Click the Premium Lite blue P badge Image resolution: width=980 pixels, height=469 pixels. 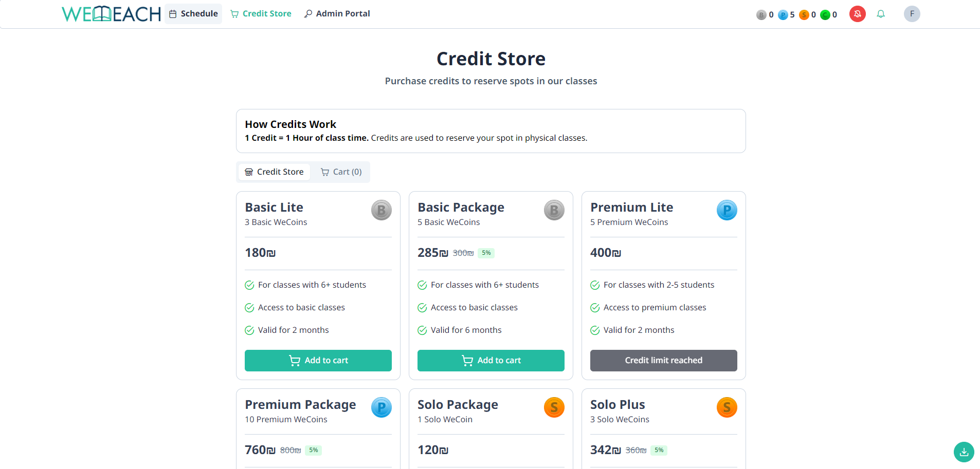coord(727,210)
